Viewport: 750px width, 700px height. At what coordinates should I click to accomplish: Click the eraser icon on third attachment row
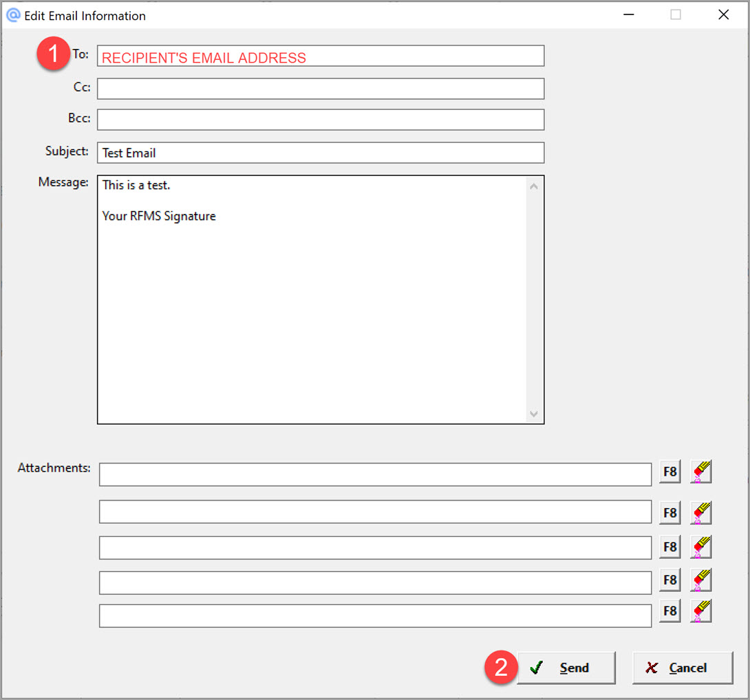pyautogui.click(x=700, y=547)
